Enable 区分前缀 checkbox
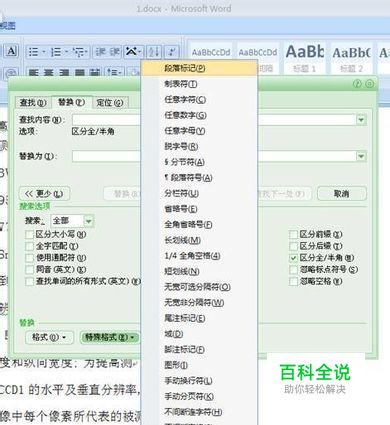 pyautogui.click(x=293, y=235)
